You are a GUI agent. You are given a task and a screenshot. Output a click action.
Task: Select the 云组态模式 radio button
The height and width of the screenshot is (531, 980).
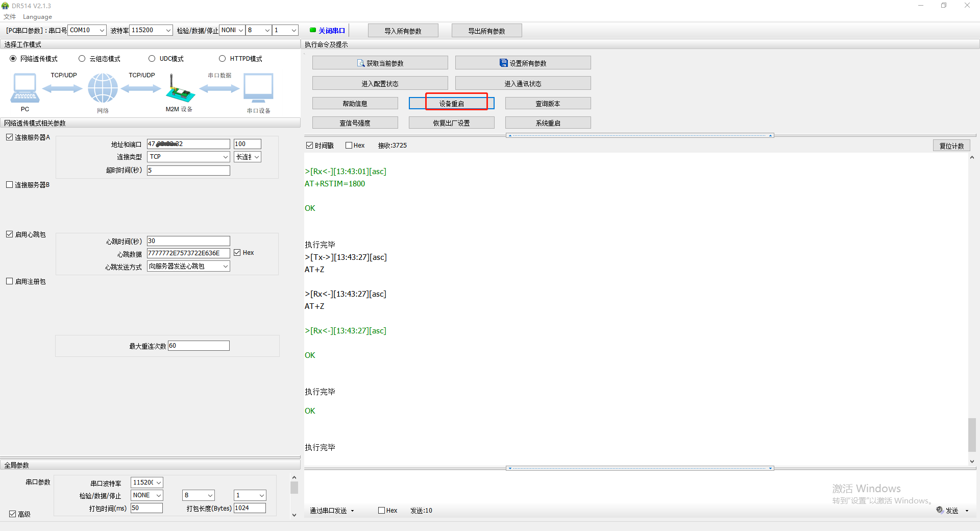click(x=82, y=59)
